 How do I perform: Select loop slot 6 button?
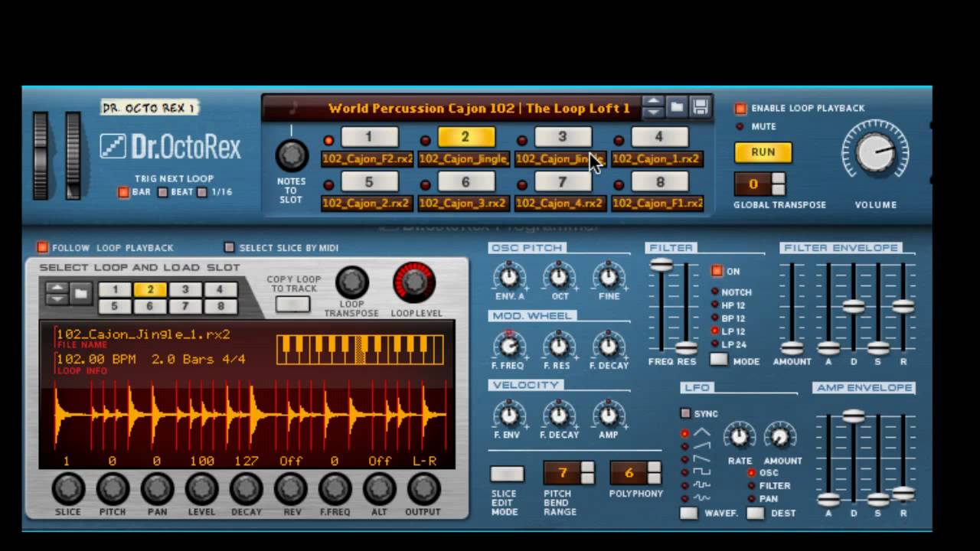point(465,182)
